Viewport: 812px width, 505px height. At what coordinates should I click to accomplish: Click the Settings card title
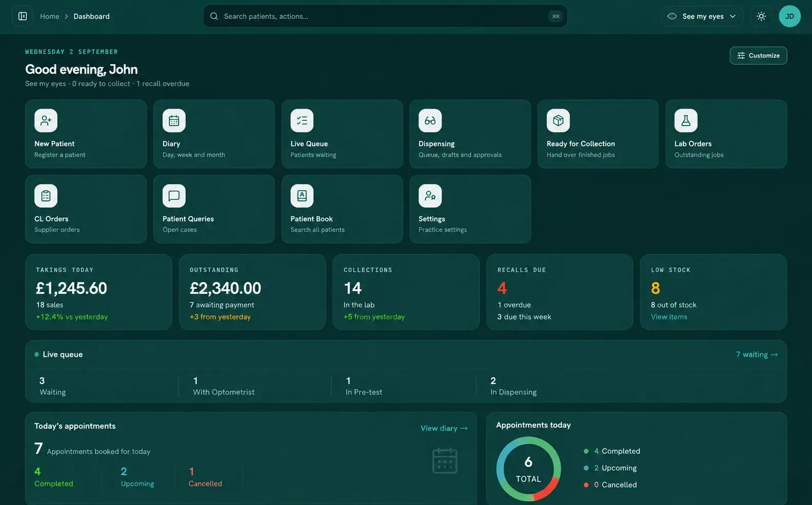point(432,219)
